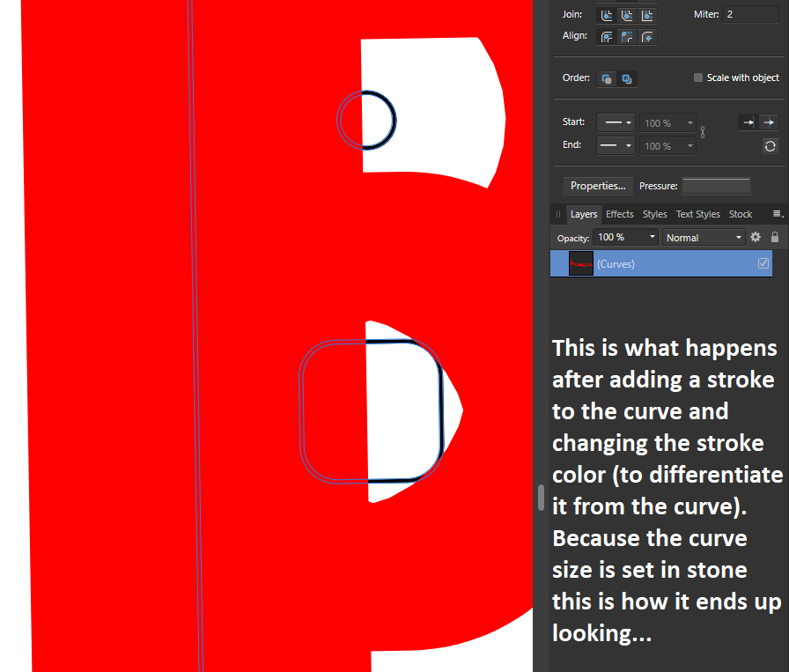
Task: Align stroke to center
Action: click(x=607, y=37)
